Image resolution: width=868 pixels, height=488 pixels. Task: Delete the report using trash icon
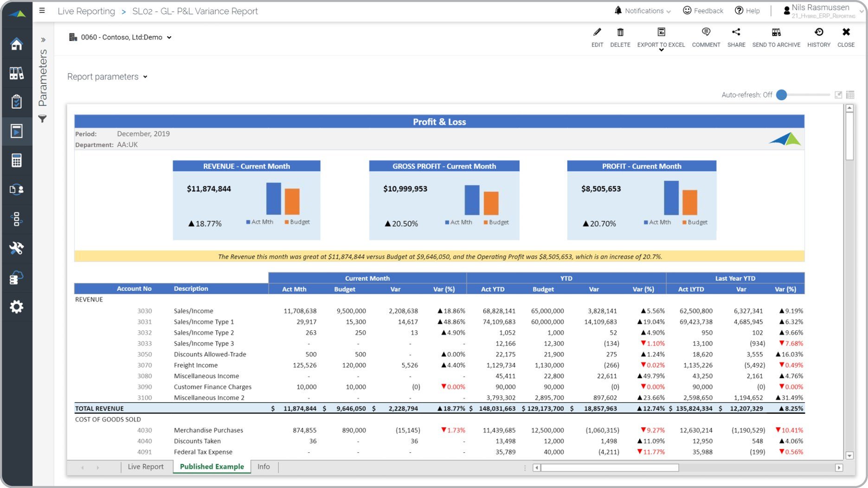click(620, 32)
